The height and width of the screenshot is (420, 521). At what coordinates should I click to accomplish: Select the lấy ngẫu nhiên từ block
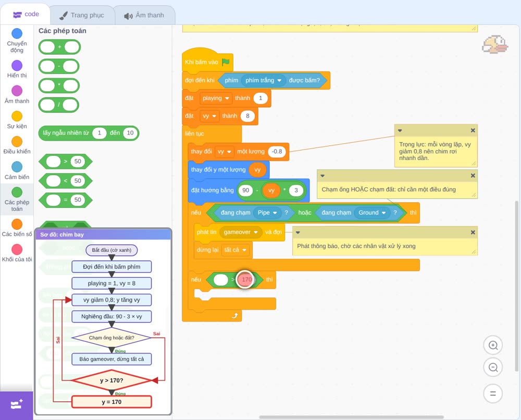[x=89, y=133]
